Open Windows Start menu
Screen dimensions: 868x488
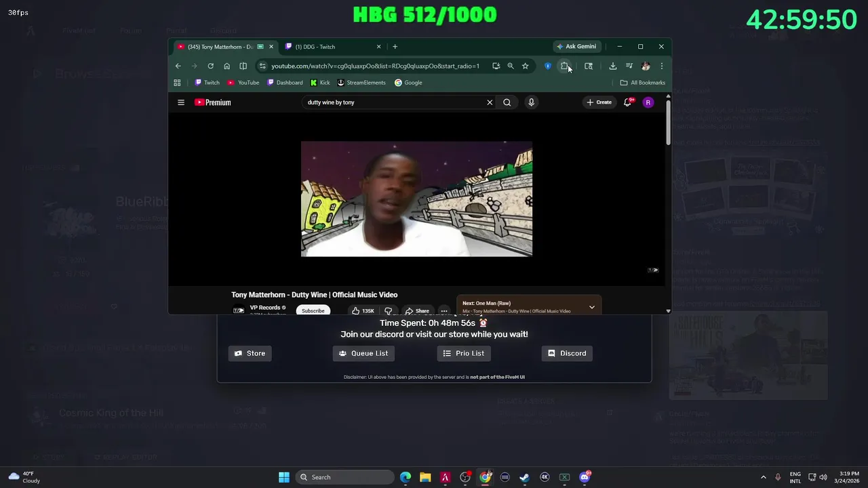284,477
